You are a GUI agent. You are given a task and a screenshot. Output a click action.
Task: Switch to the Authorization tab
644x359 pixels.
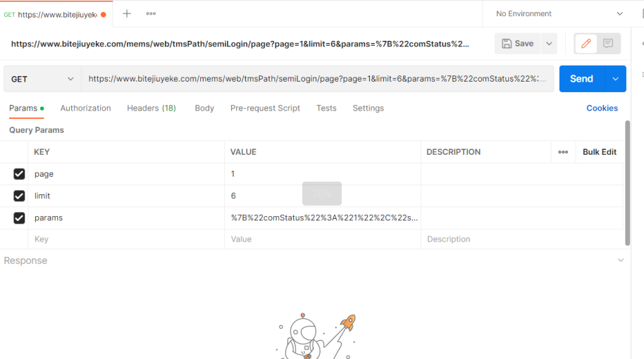[x=85, y=108]
